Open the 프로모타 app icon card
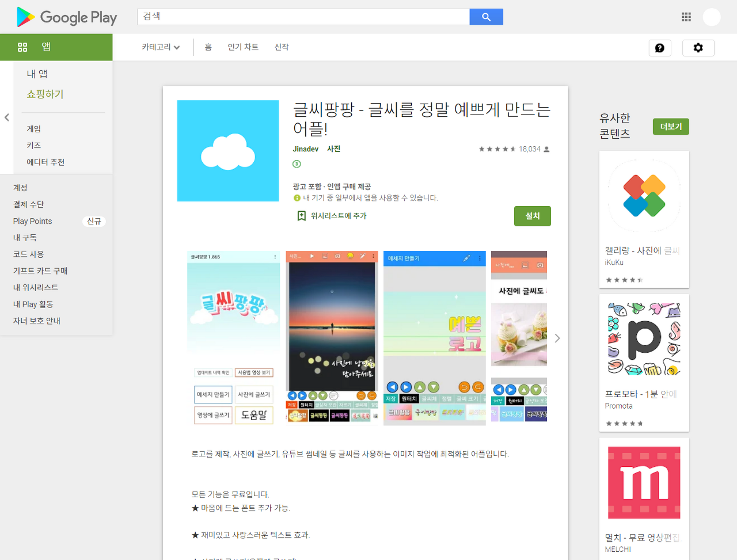Screen dimensions: 737x560 (644, 339)
